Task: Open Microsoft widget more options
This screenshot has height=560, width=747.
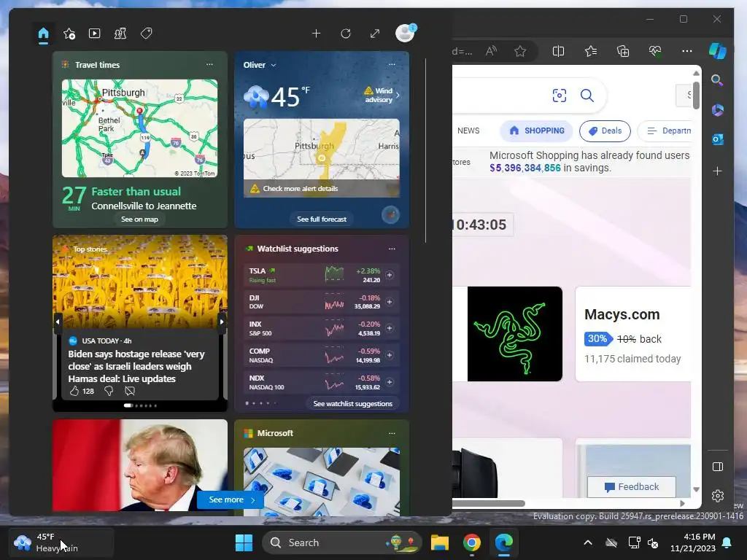Action: click(x=392, y=433)
